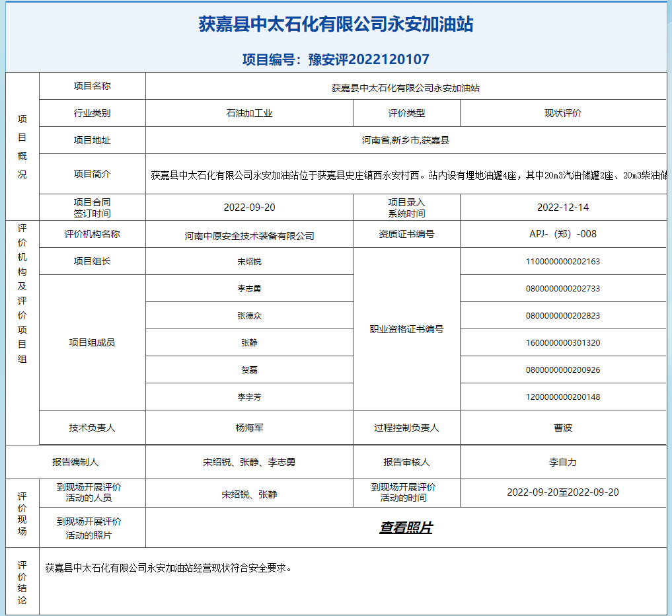Click the 评价结论 section header
672x616 pixels.
(22, 582)
